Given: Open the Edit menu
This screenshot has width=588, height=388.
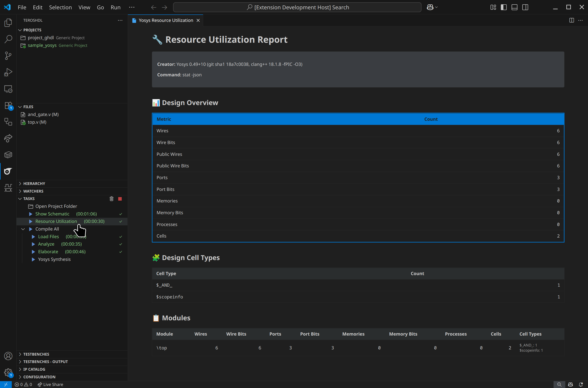Looking at the screenshot, I should pos(38,7).
